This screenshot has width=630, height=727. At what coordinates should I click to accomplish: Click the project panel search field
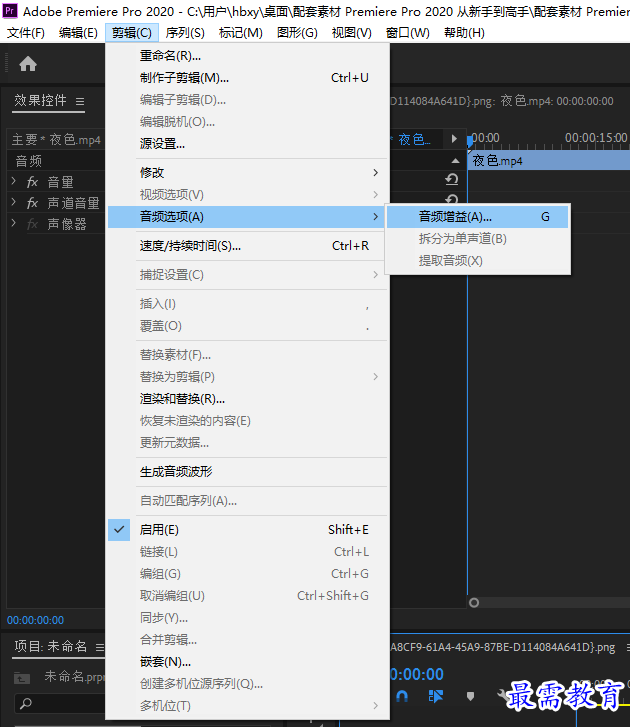(60, 703)
